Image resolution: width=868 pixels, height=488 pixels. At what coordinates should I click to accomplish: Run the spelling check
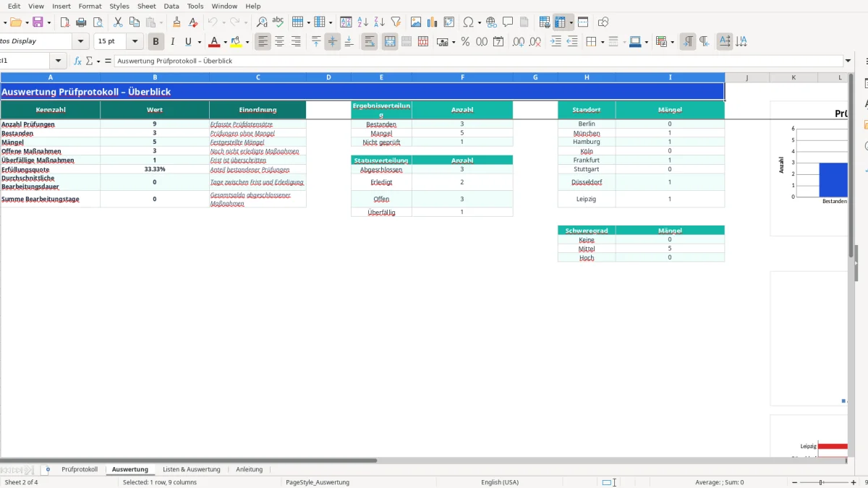tap(278, 22)
